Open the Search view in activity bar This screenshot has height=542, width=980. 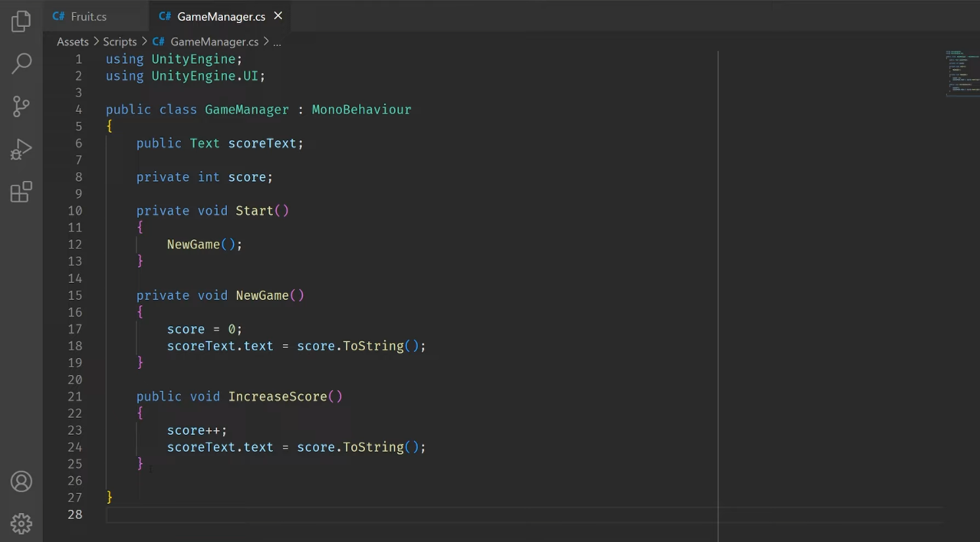coord(21,64)
